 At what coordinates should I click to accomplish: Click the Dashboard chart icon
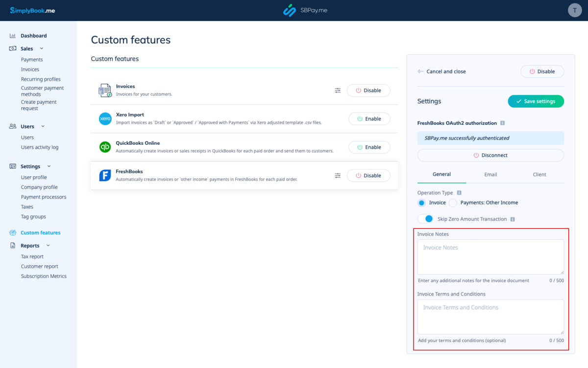(x=13, y=36)
